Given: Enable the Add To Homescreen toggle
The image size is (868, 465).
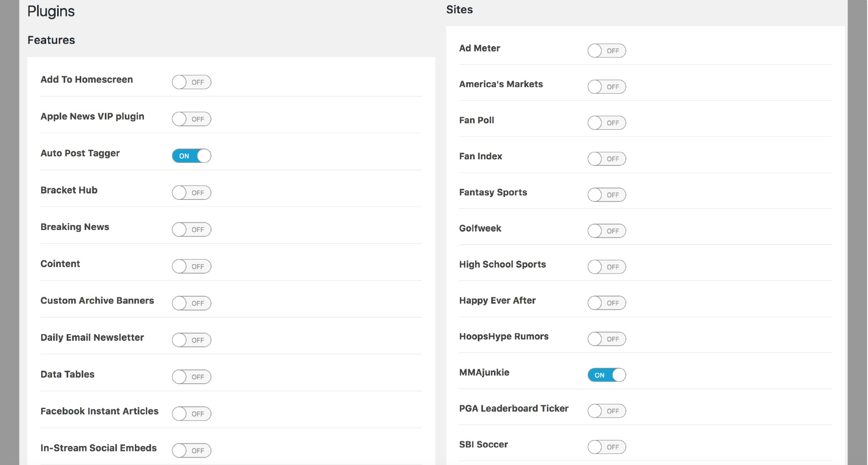Looking at the screenshot, I should (192, 82).
